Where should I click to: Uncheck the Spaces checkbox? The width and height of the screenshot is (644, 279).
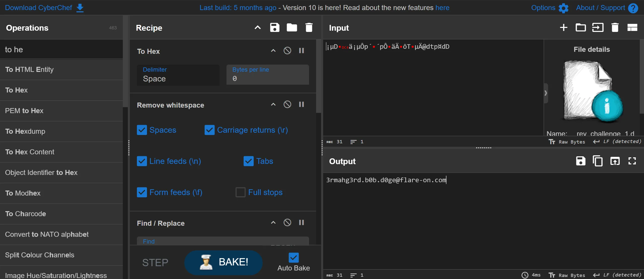click(142, 130)
